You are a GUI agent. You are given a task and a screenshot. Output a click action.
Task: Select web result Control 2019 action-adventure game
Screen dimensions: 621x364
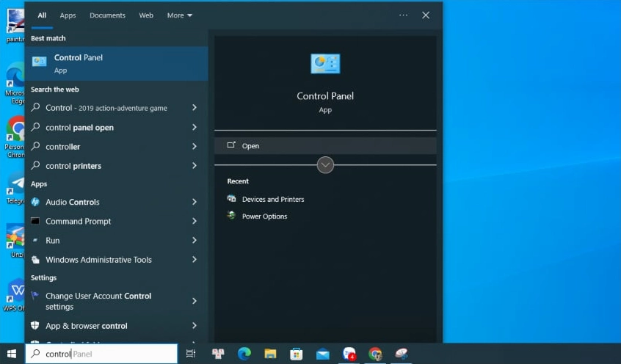106,108
